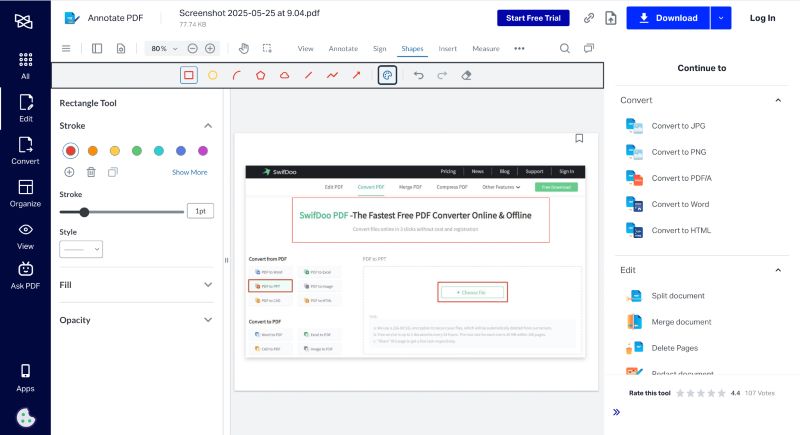This screenshot has width=800, height=435.
Task: Click the Undo arrow icon
Action: pos(418,75)
